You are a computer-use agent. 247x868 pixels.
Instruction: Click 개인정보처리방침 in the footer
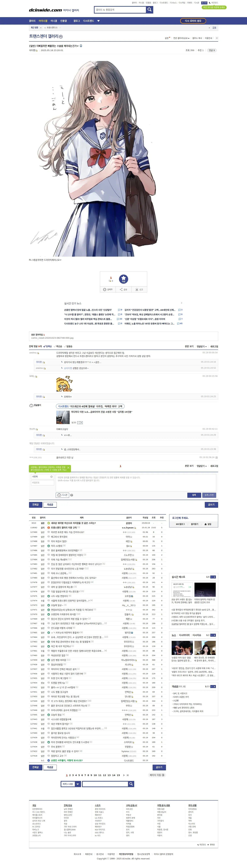[x=126, y=854]
